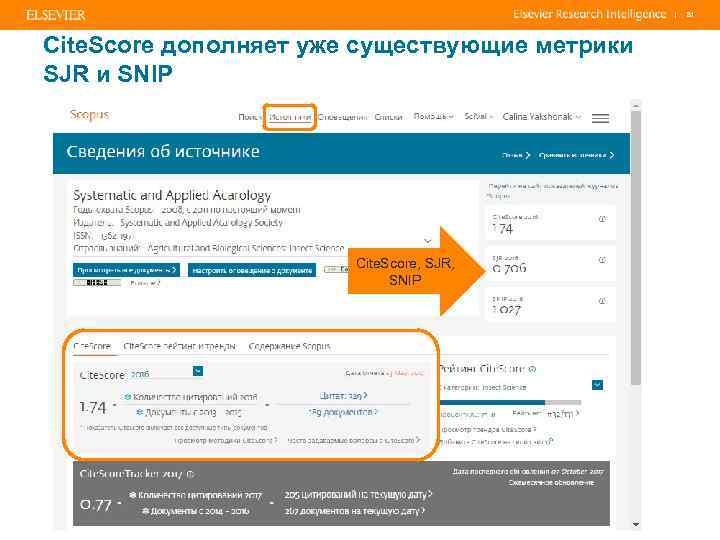Image resolution: width=720 pixels, height=540 pixels.
Task: Click info icon beside CiteScore 1.74 card
Action: tap(602, 219)
